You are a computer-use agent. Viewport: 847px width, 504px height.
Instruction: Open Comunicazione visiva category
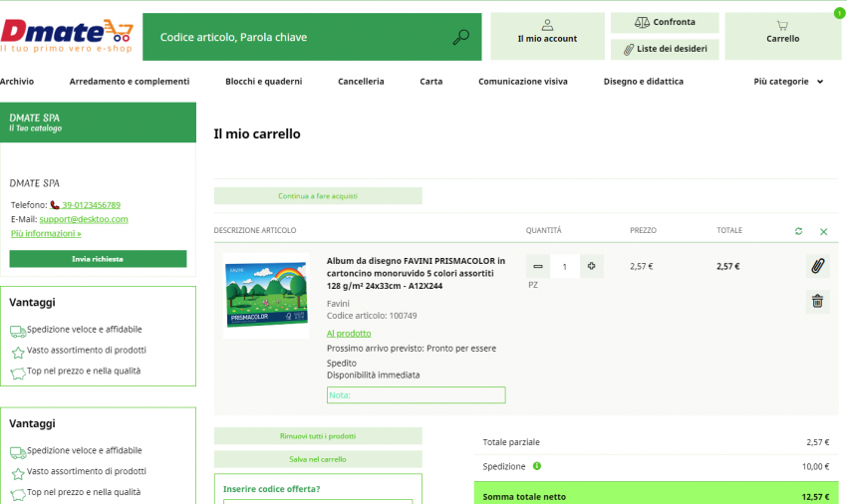pyautogui.click(x=523, y=82)
